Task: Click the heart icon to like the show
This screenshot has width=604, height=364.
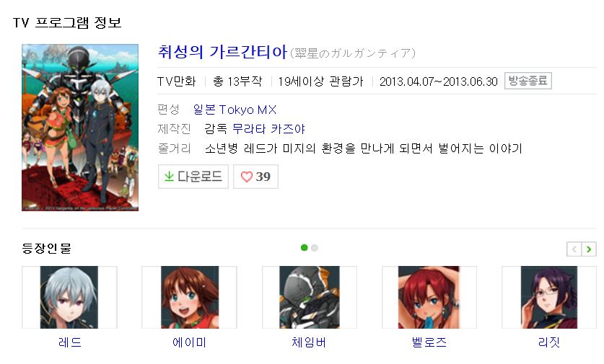Action: (x=247, y=177)
